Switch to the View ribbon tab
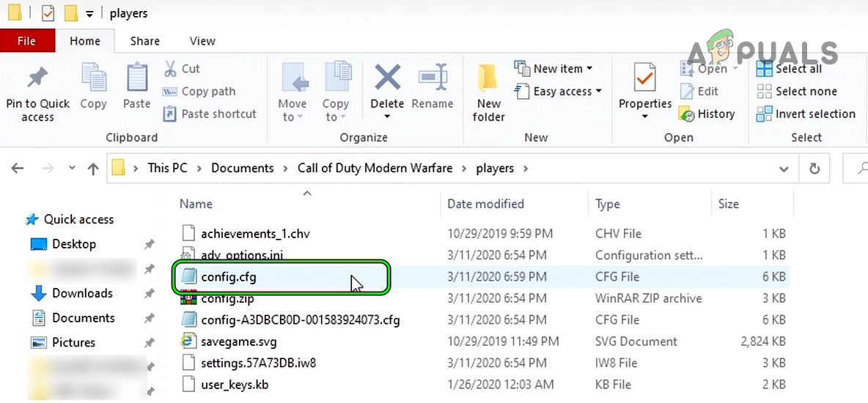The width and height of the screenshot is (868, 403). (x=202, y=41)
